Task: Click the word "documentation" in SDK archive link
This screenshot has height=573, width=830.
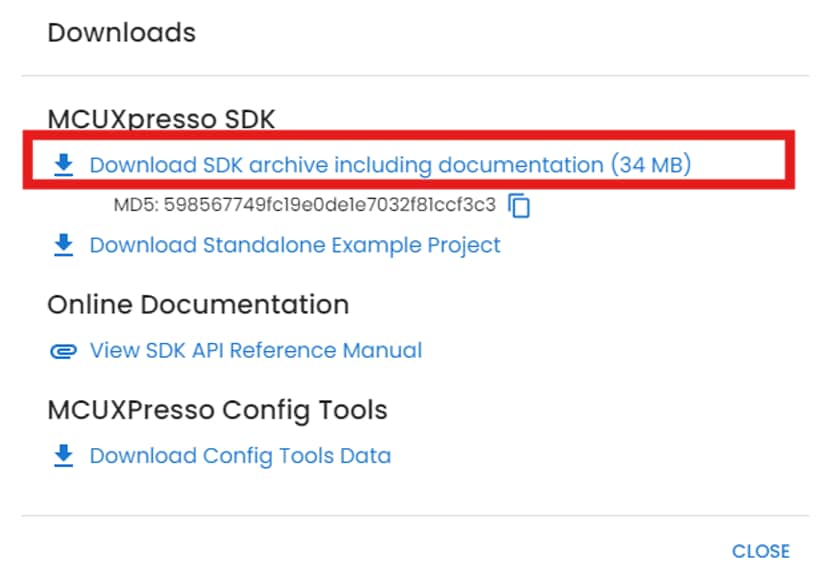Action: point(520,165)
